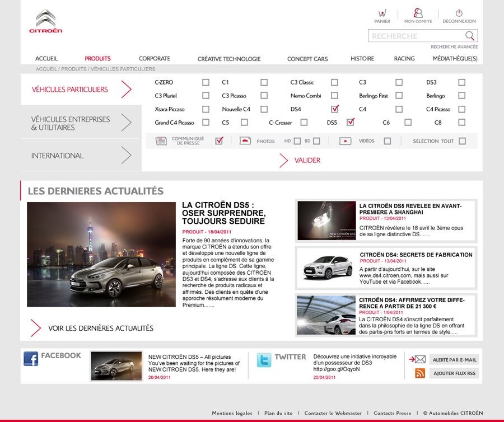Open 'DS4: Secrets de fabrication' headline

pos(416,255)
